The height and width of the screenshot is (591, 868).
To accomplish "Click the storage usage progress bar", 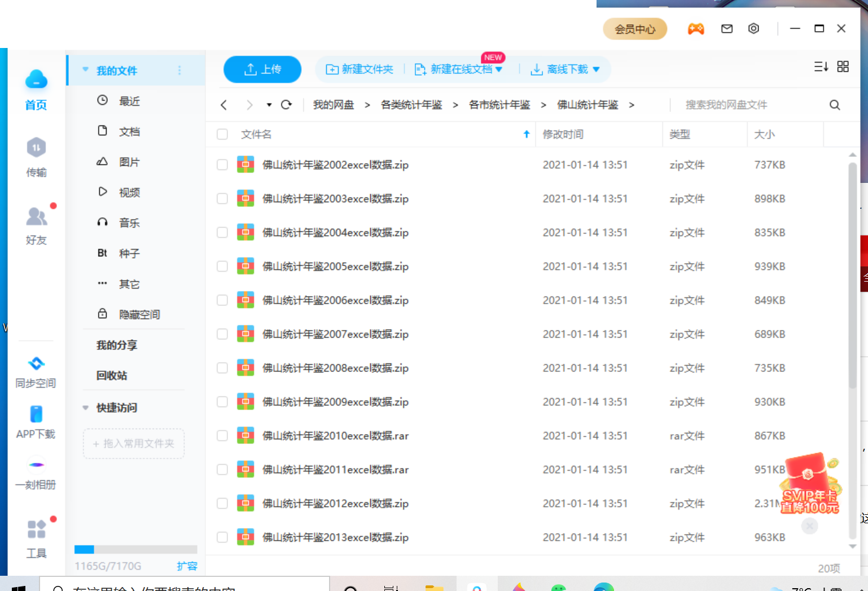I will pyautogui.click(x=135, y=549).
